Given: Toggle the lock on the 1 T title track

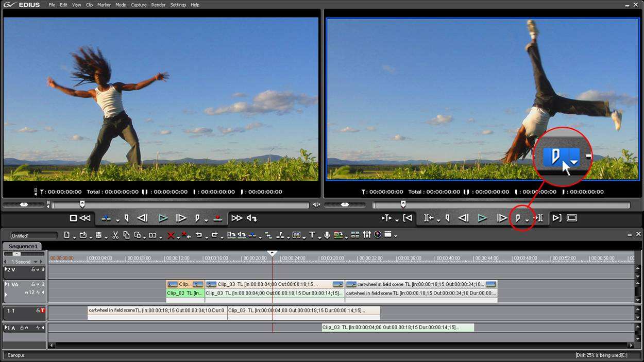Looking at the screenshot, I should (38, 311).
